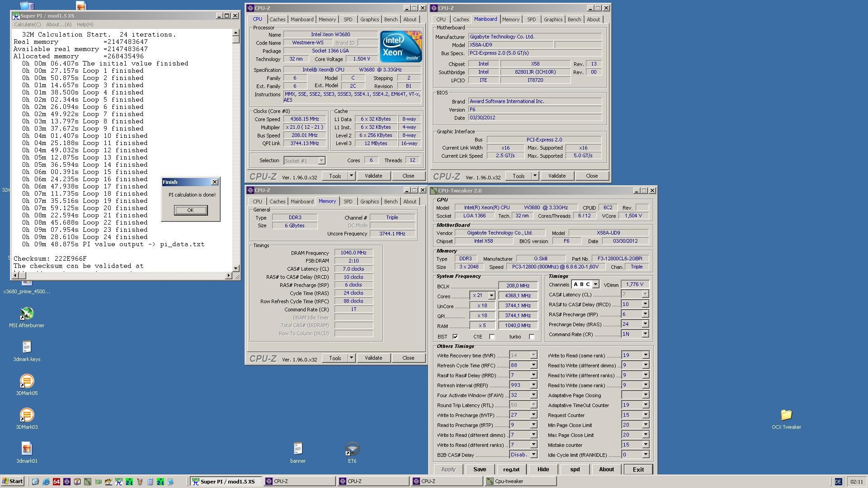868x488 pixels.
Task: Click the pencil quick launch icon
Action: pyautogui.click(x=140, y=482)
